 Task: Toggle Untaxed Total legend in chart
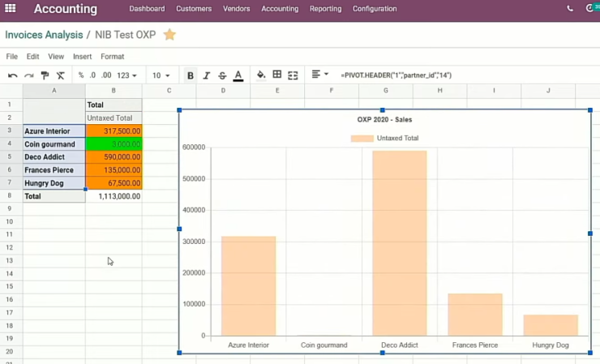tap(384, 138)
